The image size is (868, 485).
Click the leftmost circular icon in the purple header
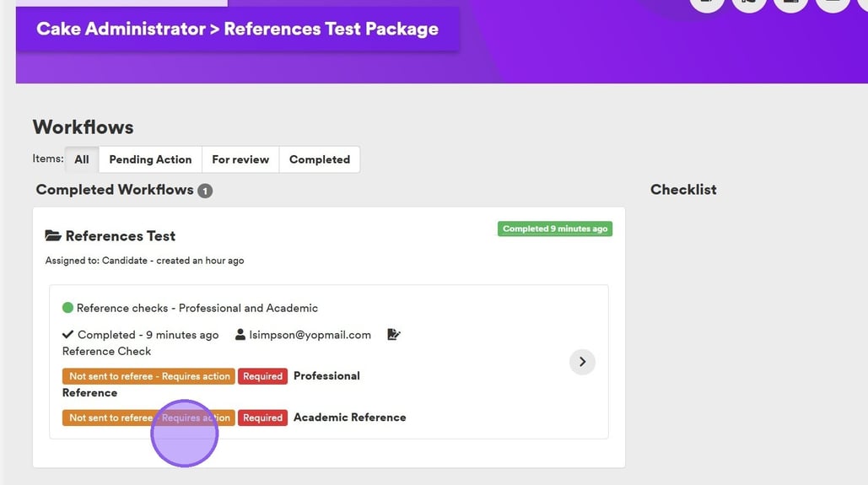[x=707, y=3]
